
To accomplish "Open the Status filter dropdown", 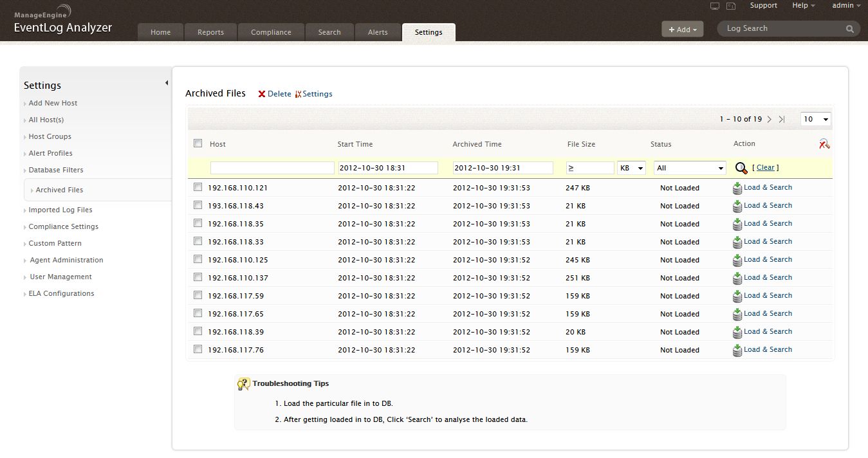I will pos(690,168).
